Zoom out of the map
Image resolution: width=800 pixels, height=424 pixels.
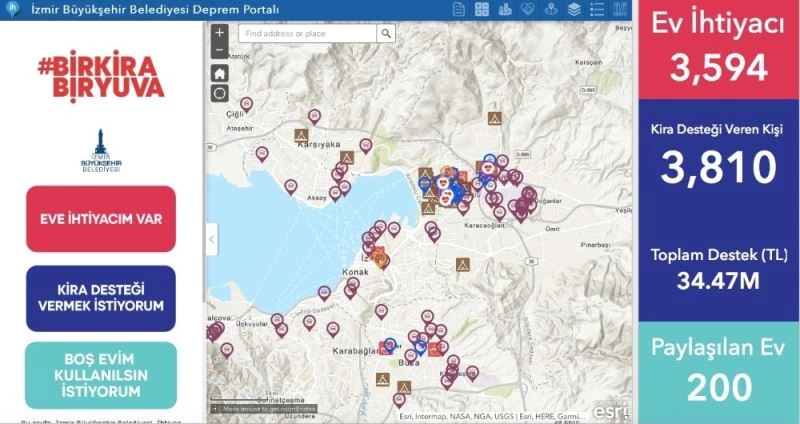point(219,50)
